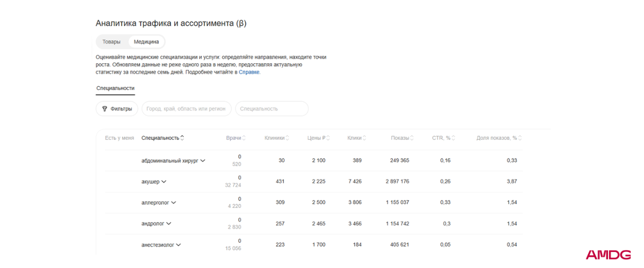
Task: Open the Специальности tab
Action: [115, 88]
